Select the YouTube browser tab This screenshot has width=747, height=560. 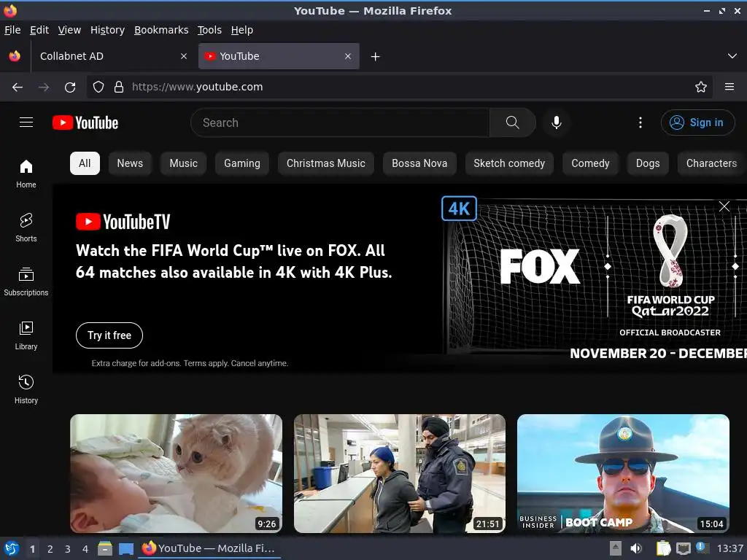[279, 56]
